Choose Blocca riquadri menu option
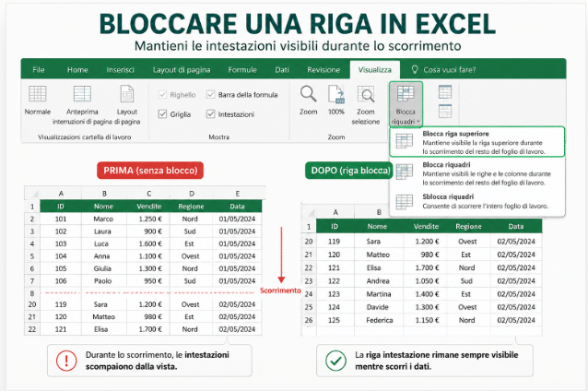Viewport: 588px width, 391px height. coord(476,173)
